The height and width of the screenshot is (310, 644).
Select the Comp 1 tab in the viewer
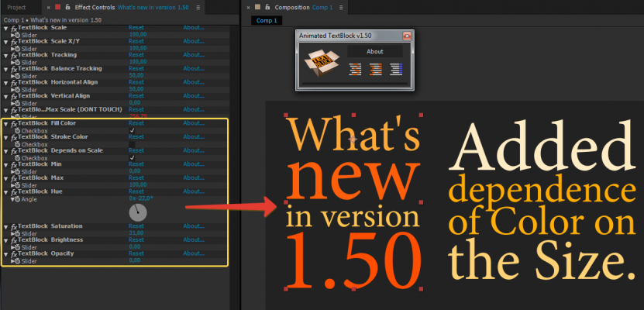pyautogui.click(x=267, y=20)
